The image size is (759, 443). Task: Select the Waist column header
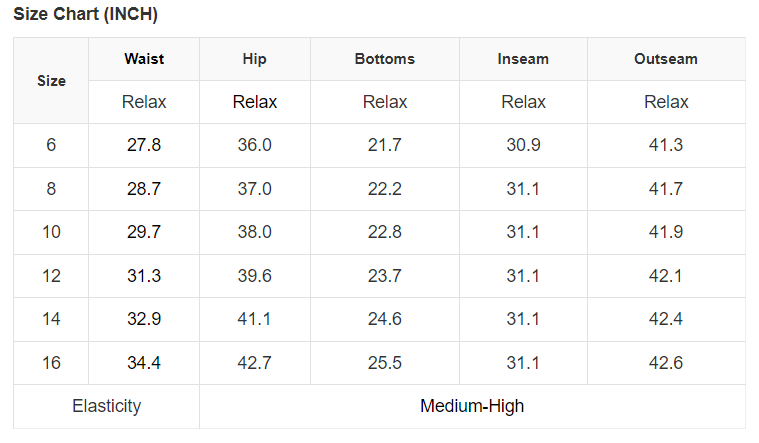pyautogui.click(x=144, y=59)
